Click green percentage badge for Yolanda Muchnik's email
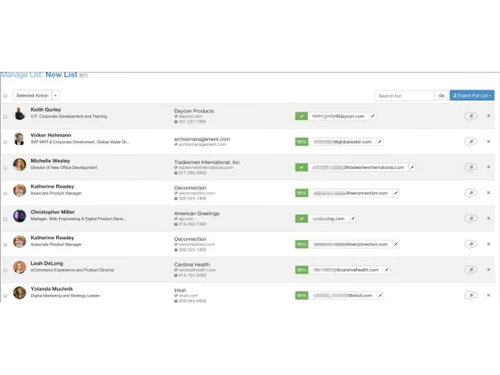The height and width of the screenshot is (375, 500). pyautogui.click(x=301, y=295)
